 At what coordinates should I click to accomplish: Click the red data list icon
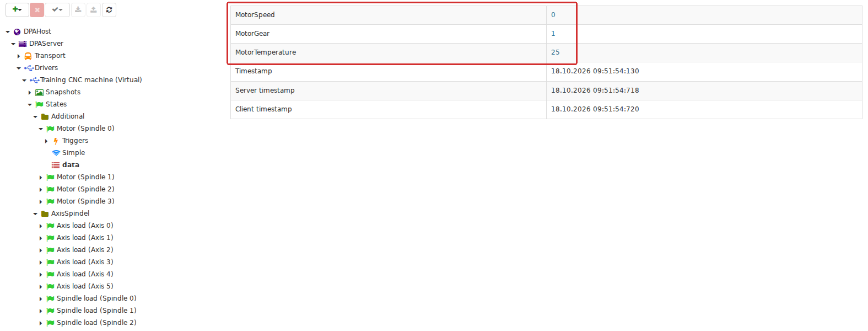click(56, 165)
